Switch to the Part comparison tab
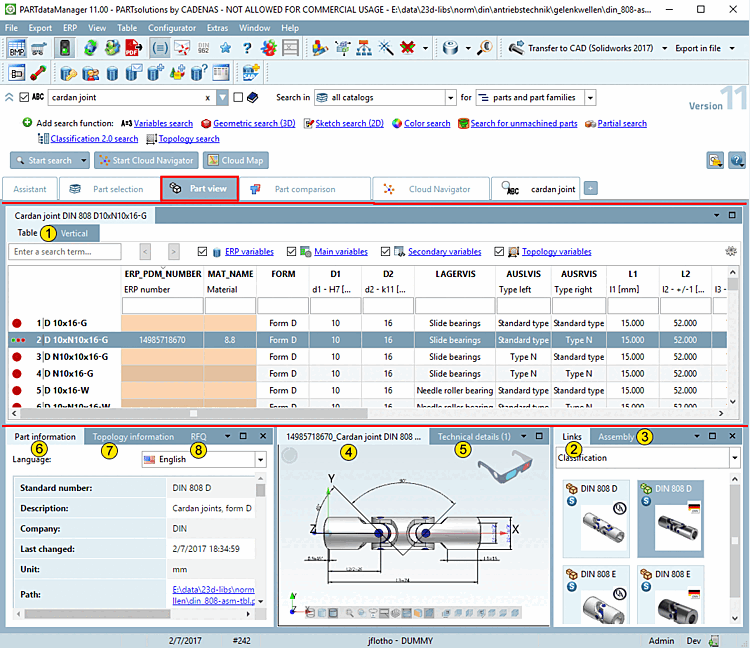 tap(304, 188)
